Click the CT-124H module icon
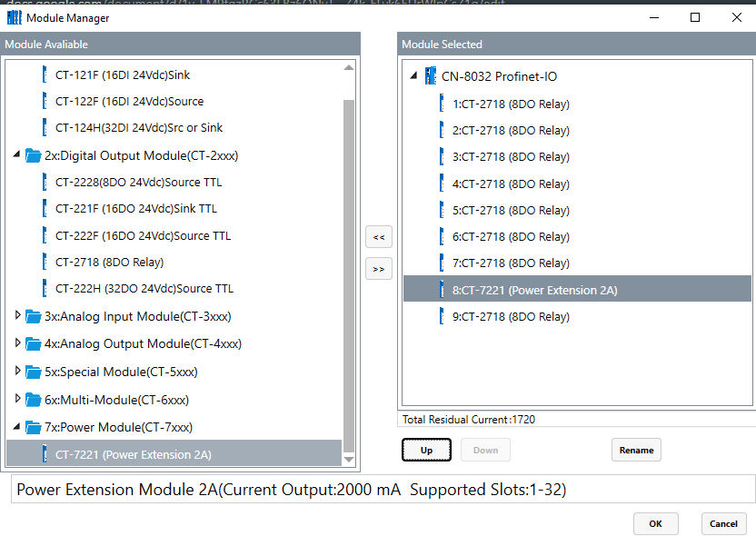This screenshot has width=756, height=536. click(45, 128)
